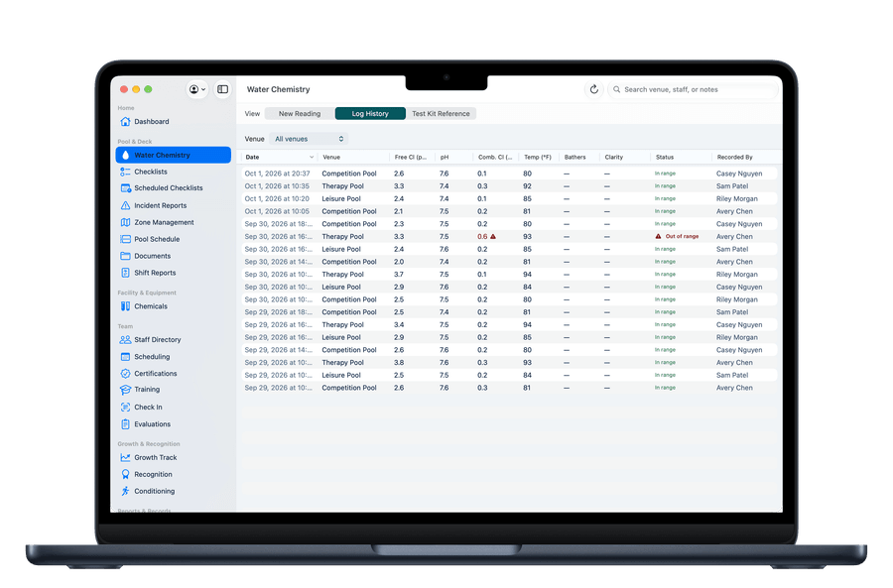Click the Water Chemistry window title

pos(279,89)
